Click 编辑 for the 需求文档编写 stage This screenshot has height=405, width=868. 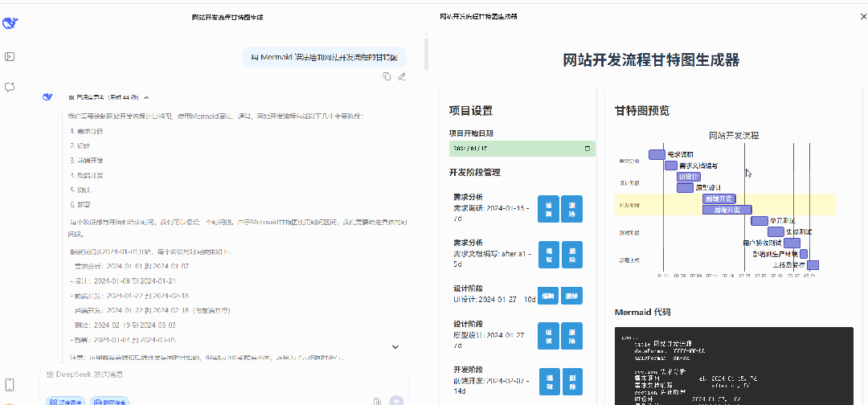pos(549,255)
